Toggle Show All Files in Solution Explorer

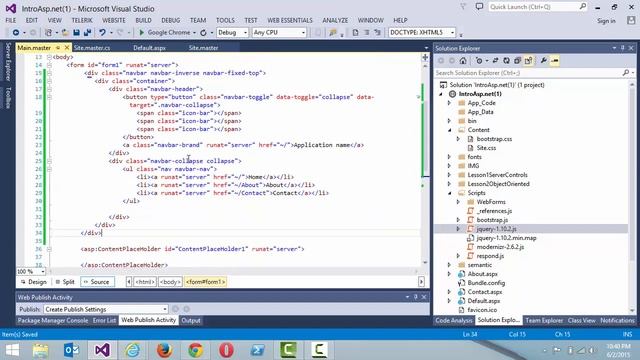coord(529,61)
